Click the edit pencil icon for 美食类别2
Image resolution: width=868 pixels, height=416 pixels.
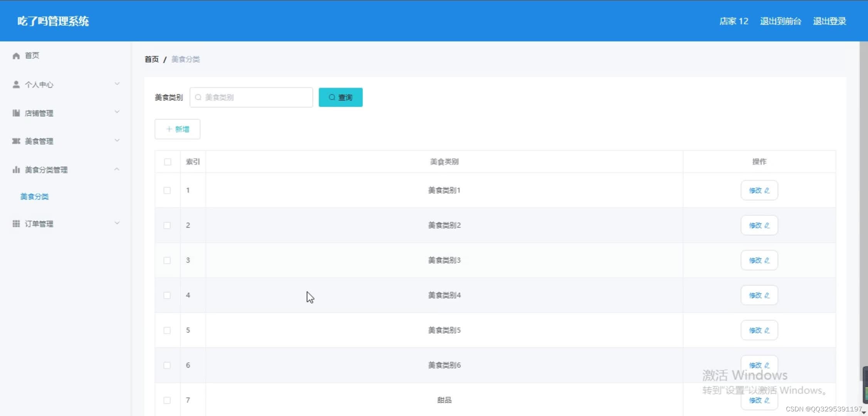[767, 225]
